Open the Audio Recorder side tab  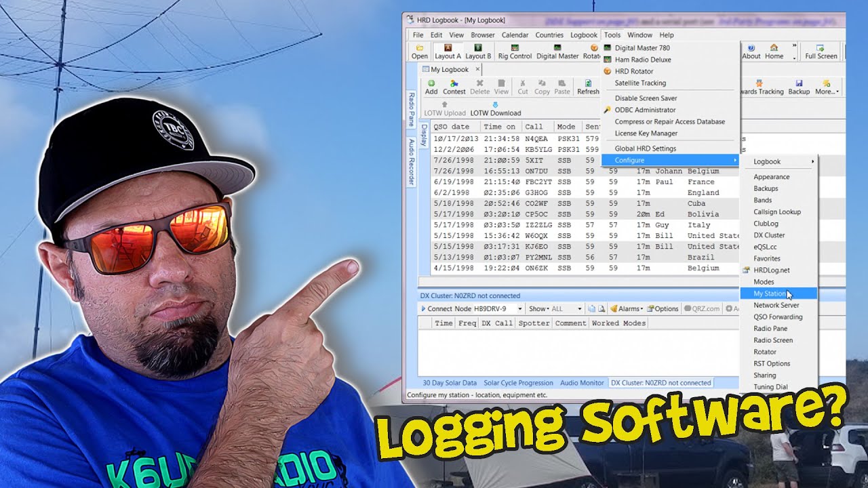click(x=411, y=162)
